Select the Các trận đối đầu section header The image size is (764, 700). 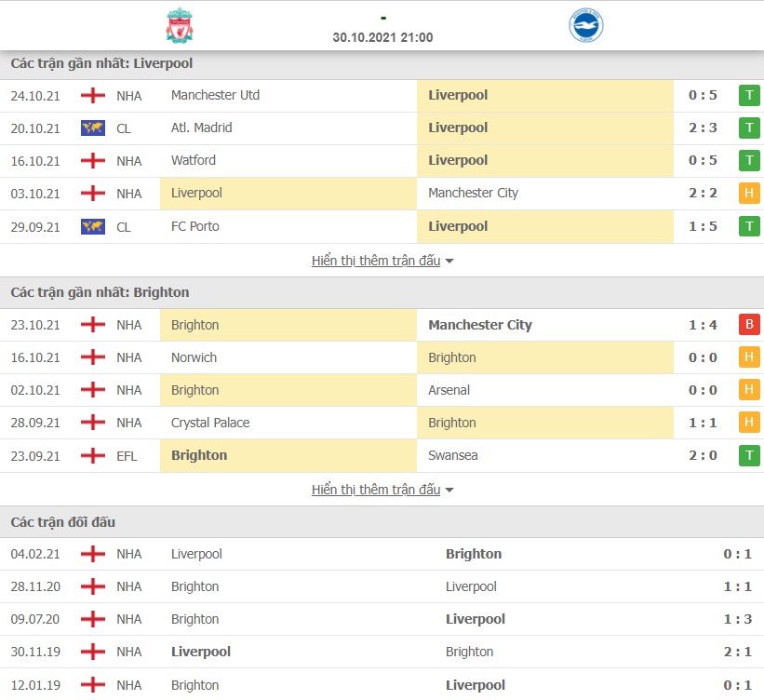(60, 522)
